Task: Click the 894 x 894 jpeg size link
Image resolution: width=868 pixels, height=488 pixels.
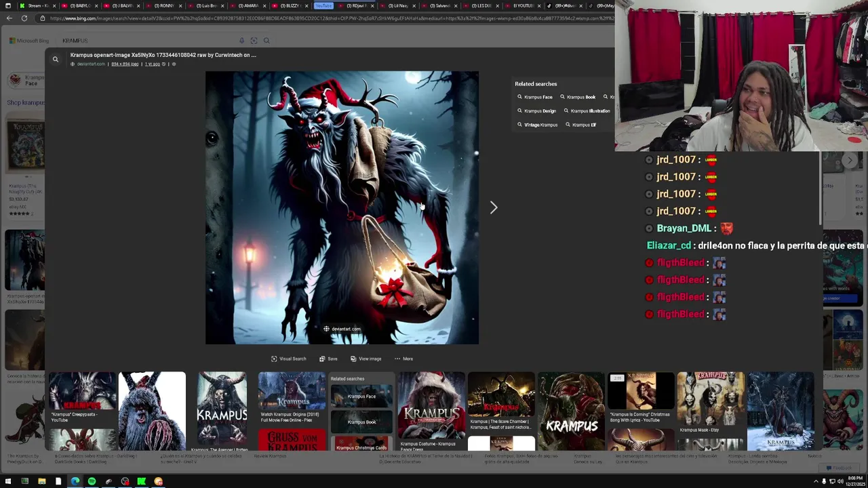Action: (125, 64)
